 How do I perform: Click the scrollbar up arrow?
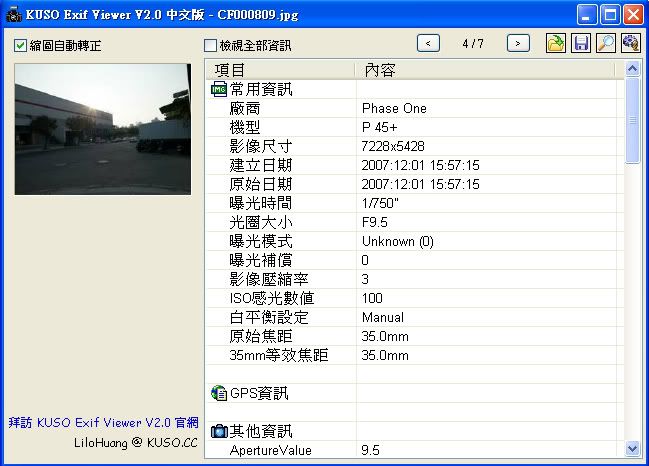632,69
